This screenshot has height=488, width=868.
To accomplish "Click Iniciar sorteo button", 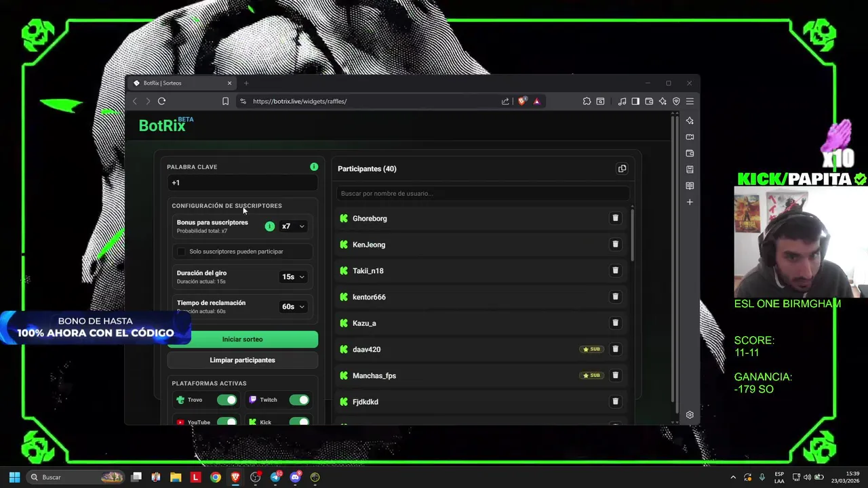I will point(242,339).
